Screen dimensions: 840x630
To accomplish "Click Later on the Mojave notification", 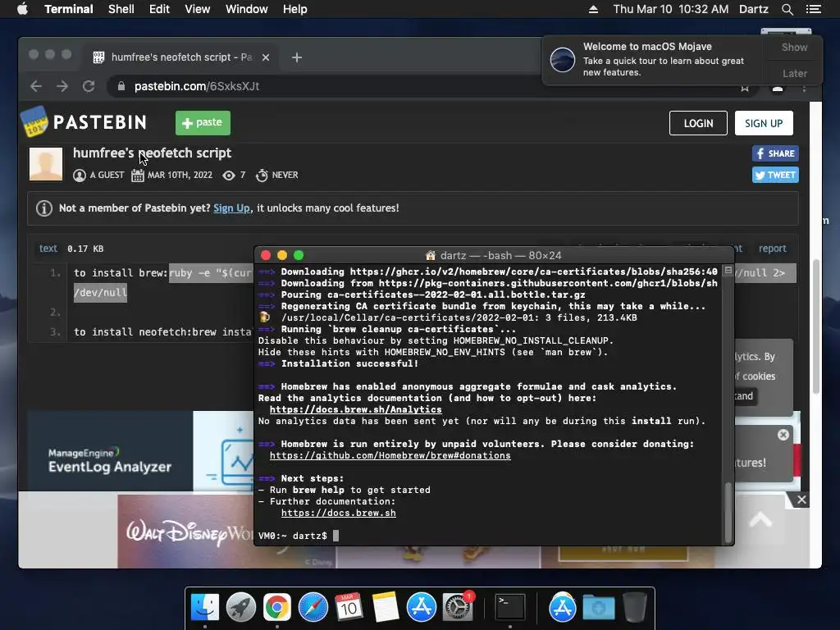I will tap(794, 73).
